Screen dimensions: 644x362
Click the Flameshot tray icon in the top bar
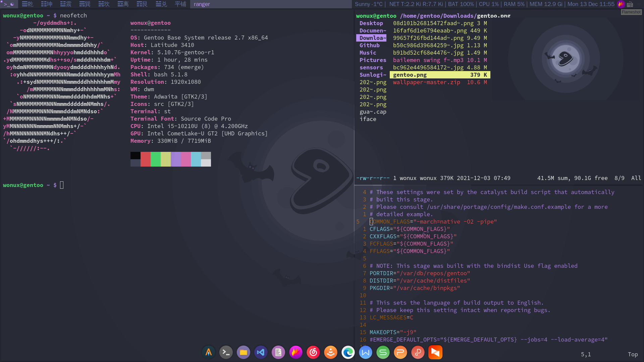click(621, 4)
